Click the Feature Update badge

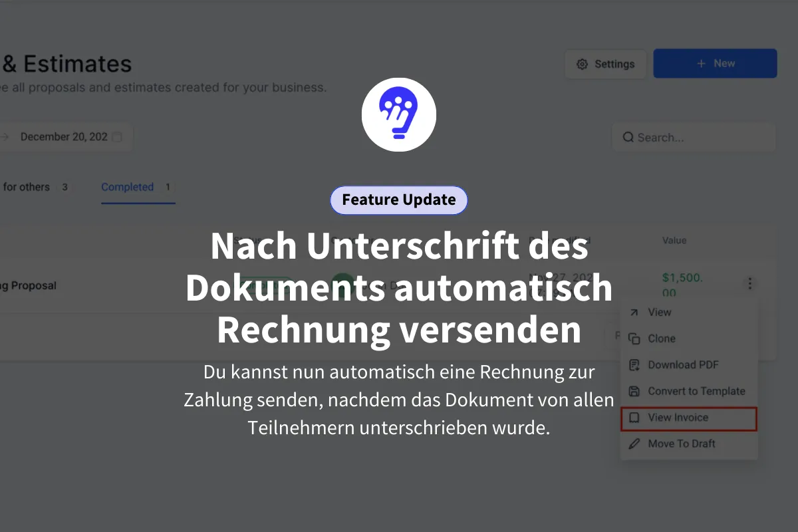[399, 200]
